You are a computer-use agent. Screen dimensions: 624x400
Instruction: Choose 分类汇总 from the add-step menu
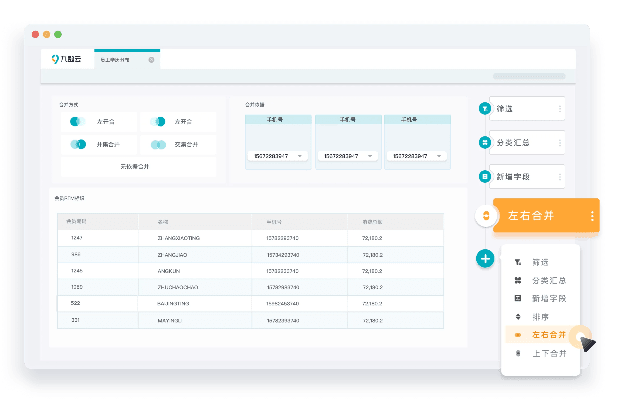(540, 281)
